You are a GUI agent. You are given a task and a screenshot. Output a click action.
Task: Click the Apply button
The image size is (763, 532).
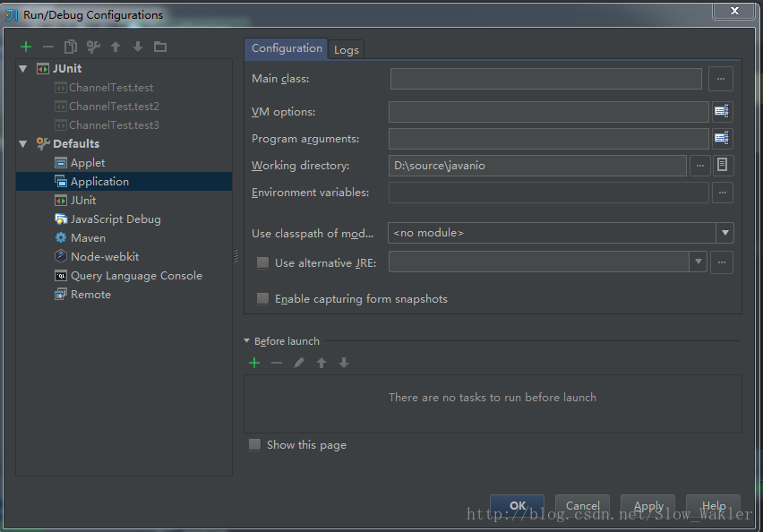pos(648,506)
